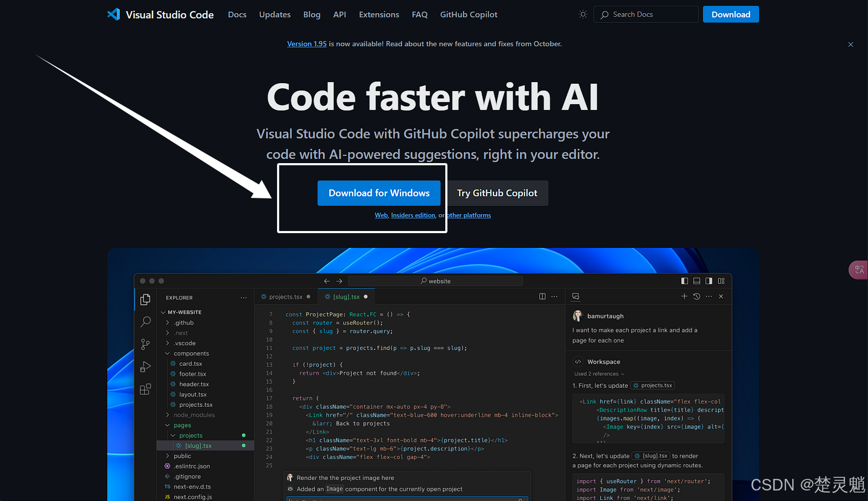
Task: Toggle secondary sidebar layout icon
Action: point(709,281)
